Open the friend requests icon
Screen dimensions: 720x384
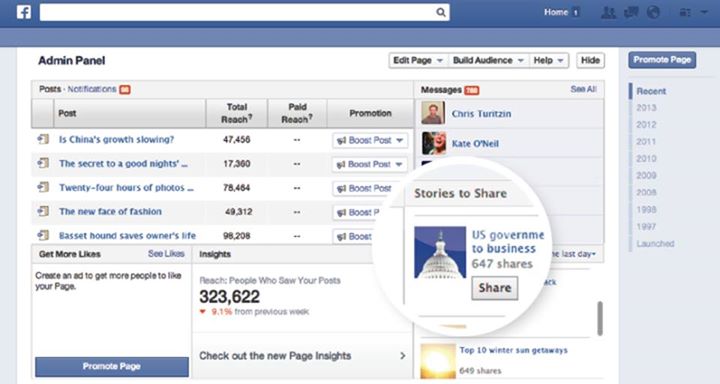tap(608, 12)
